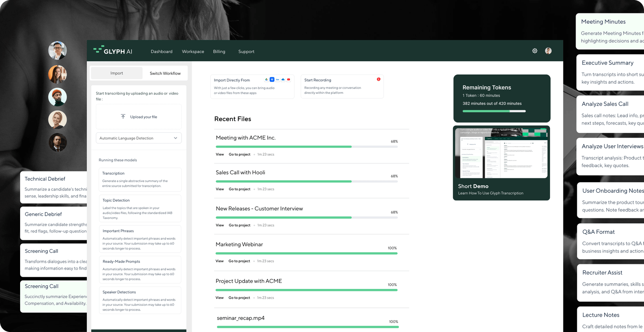
Task: Click the Sales Call with Hooli progress bar
Action: [306, 181]
